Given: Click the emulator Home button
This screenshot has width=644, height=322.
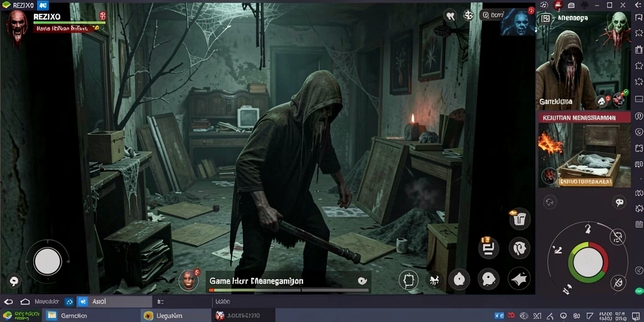Looking at the screenshot, I should (x=25, y=301).
